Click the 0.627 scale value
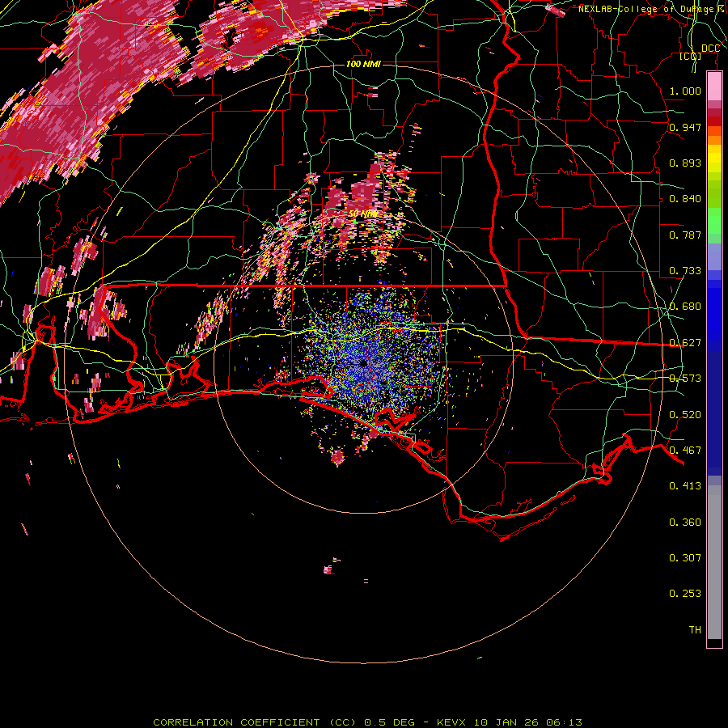The width and height of the screenshot is (728, 728). coord(685,343)
